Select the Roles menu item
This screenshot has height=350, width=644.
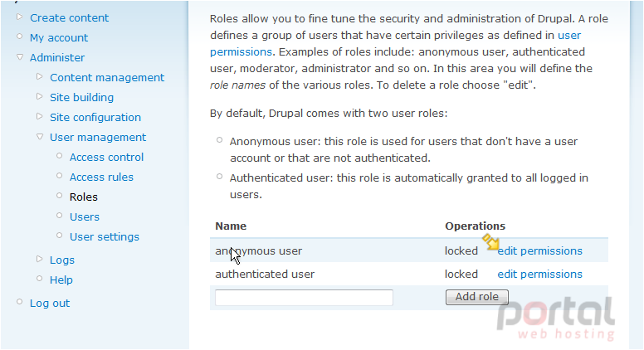tap(83, 197)
